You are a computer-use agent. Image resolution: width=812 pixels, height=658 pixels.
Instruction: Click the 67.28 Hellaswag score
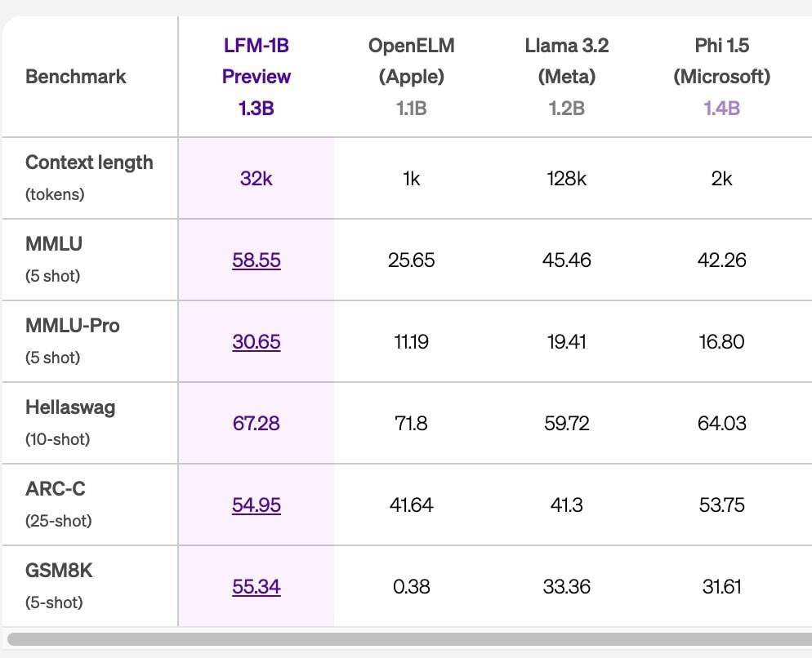pyautogui.click(x=256, y=423)
